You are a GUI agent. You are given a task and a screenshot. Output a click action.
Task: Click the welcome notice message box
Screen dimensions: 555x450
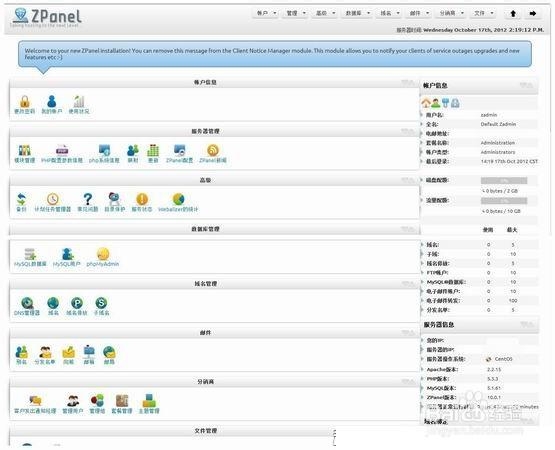(x=275, y=54)
